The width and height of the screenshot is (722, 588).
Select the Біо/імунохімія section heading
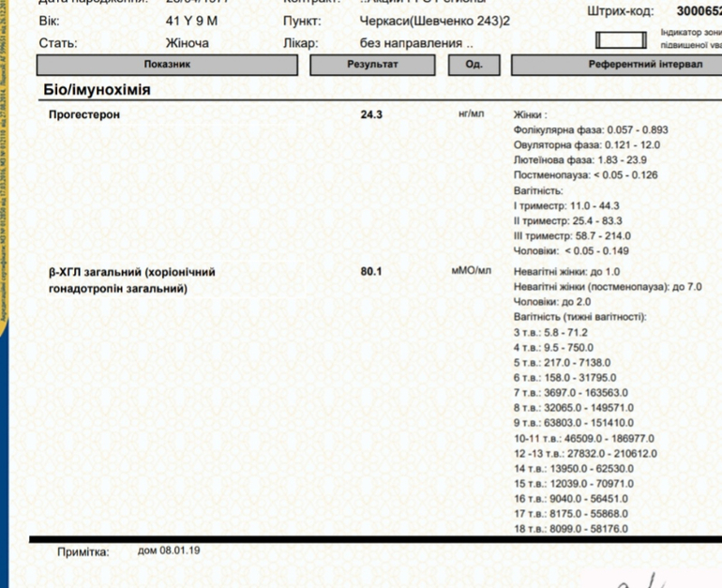tap(97, 90)
